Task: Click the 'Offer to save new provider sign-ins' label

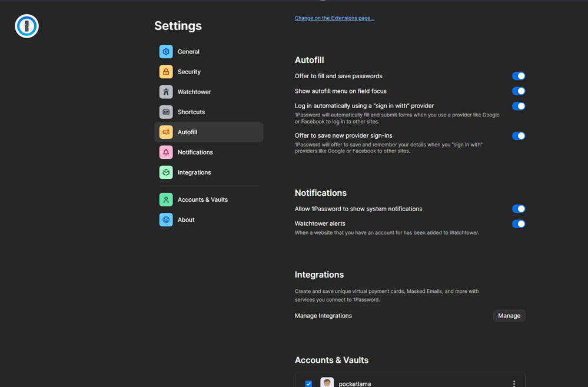Action: [x=344, y=136]
